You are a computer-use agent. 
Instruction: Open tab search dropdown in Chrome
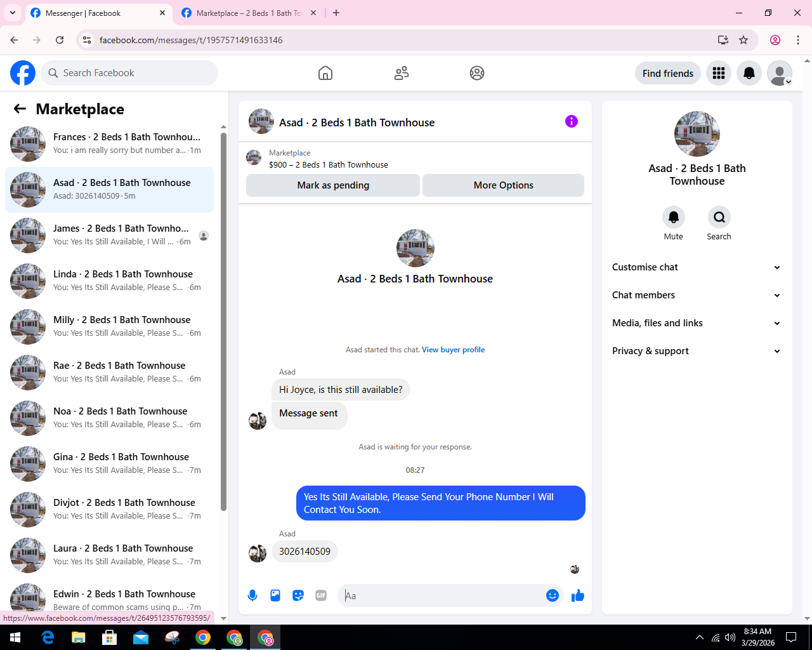(x=13, y=13)
